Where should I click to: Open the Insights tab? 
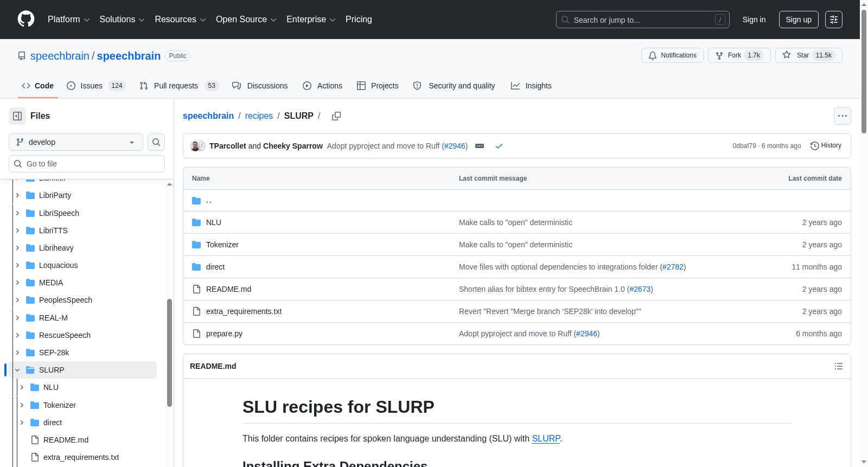point(531,86)
